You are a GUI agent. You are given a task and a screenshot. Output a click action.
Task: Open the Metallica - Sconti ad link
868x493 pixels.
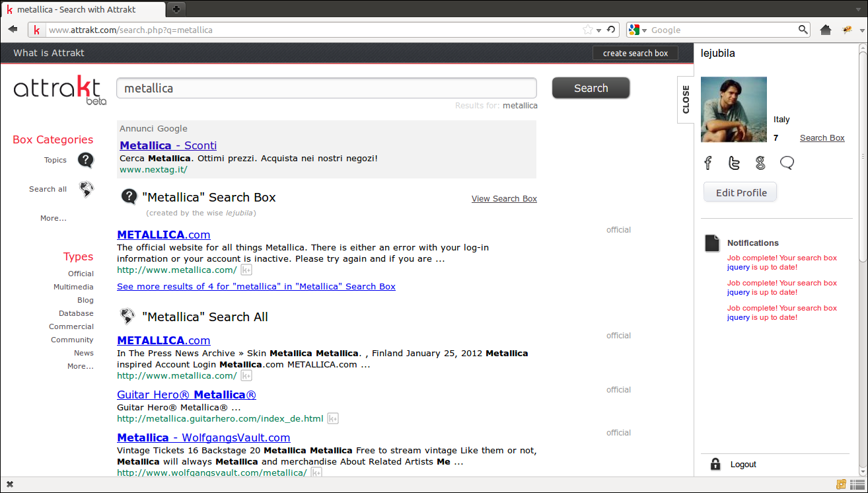coord(168,145)
